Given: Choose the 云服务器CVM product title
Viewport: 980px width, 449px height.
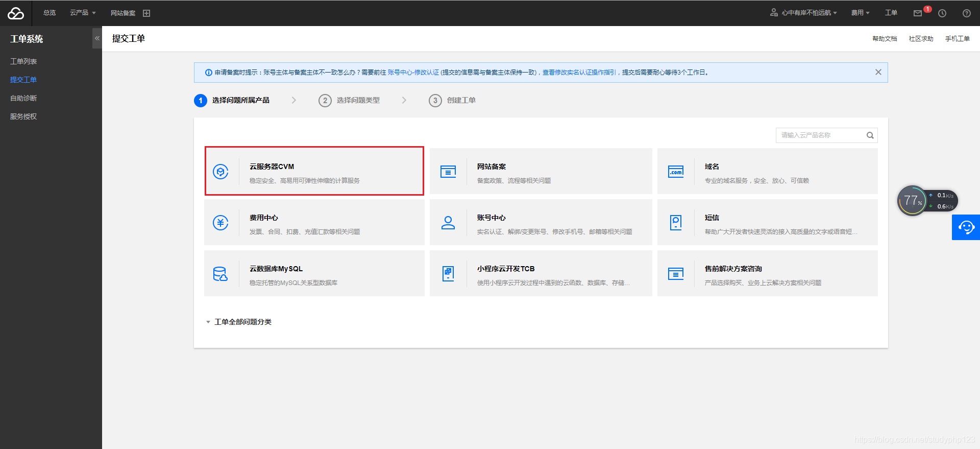Looking at the screenshot, I should [272, 167].
